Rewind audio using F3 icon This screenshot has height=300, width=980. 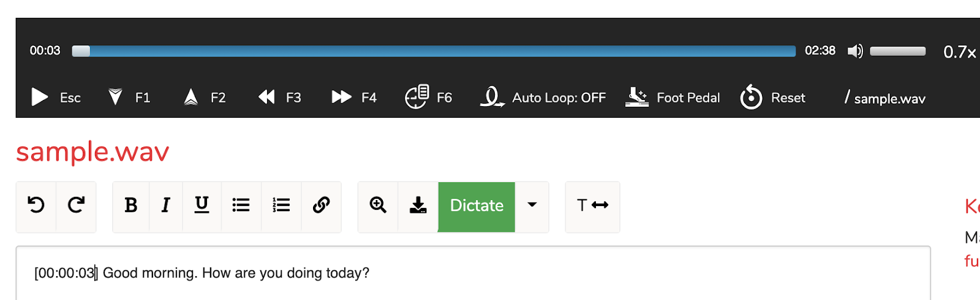pyautogui.click(x=266, y=97)
